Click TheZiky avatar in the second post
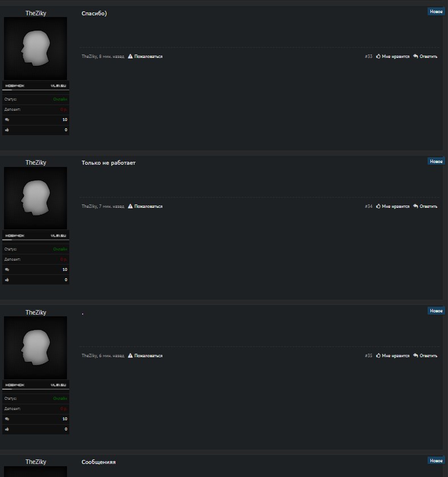 [x=35, y=198]
